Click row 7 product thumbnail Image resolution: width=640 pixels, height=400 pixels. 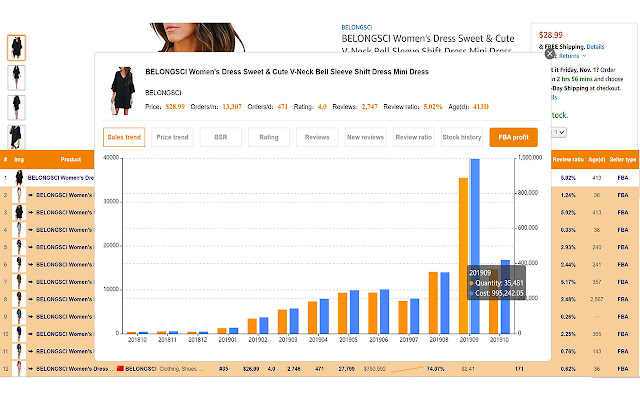pyautogui.click(x=19, y=282)
